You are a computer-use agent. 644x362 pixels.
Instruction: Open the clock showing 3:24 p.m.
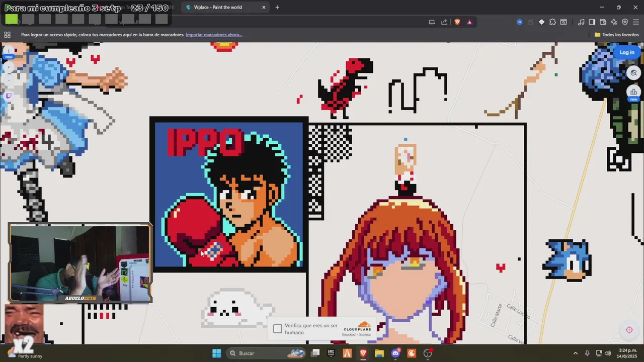click(x=627, y=353)
